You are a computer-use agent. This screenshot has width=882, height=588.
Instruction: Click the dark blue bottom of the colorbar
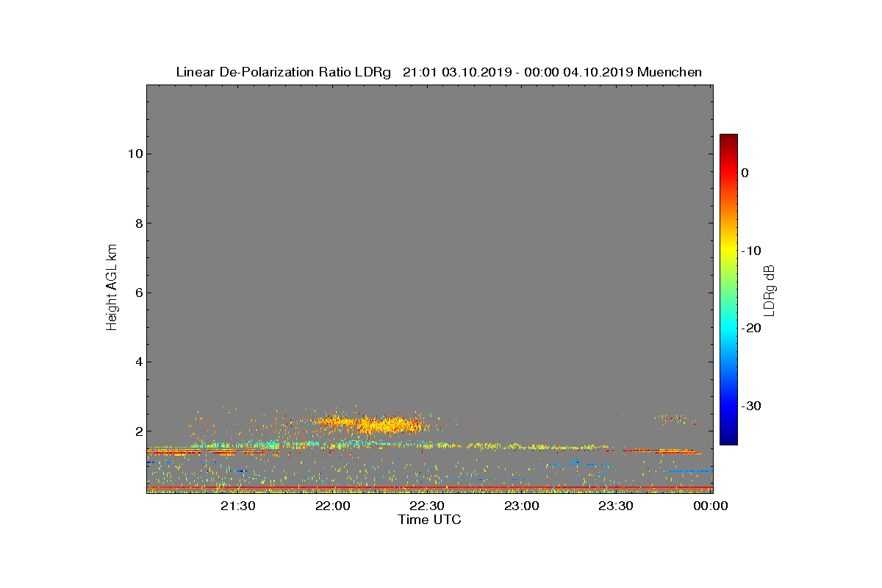pos(728,439)
